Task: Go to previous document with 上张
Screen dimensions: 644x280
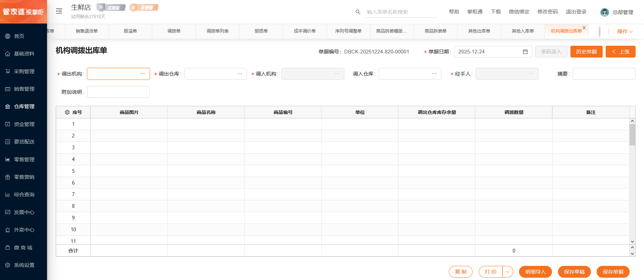Action: coord(620,52)
